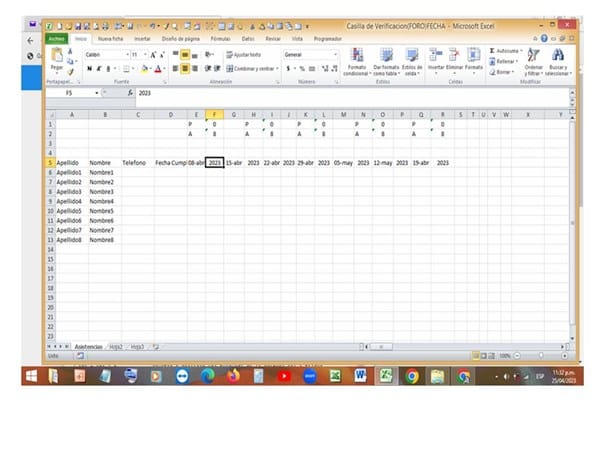Select the Hoja3 sheet tab
This screenshot has width=600, height=450.
[x=137, y=347]
